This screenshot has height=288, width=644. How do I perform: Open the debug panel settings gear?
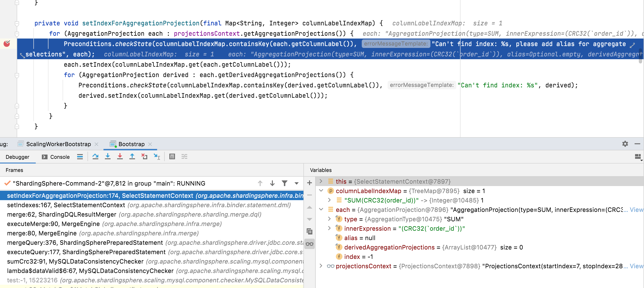tap(625, 144)
